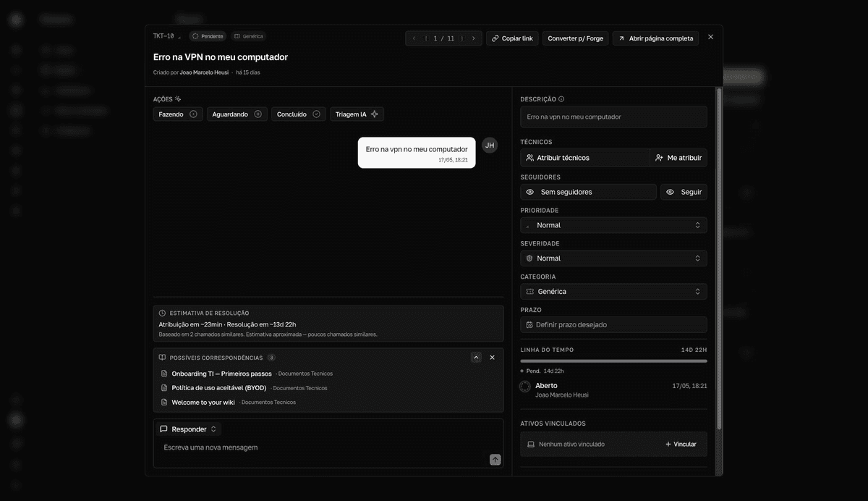Image resolution: width=868 pixels, height=501 pixels.
Task: Click the circle icon beside Aberto
Action: pos(525,387)
